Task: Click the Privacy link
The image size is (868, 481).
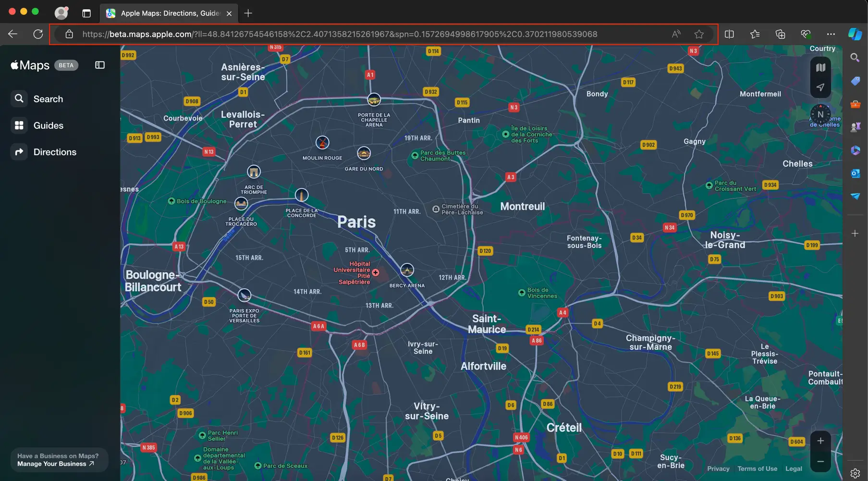Action: pos(718,469)
